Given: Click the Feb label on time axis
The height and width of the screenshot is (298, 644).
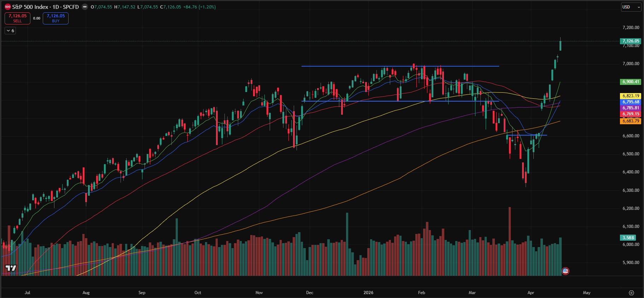Looking at the screenshot, I should 421,293.
